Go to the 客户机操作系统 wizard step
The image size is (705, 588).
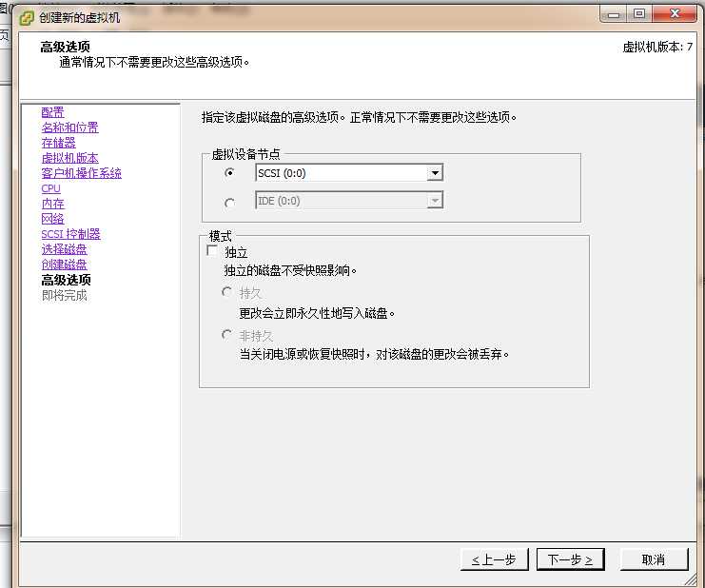pos(82,173)
